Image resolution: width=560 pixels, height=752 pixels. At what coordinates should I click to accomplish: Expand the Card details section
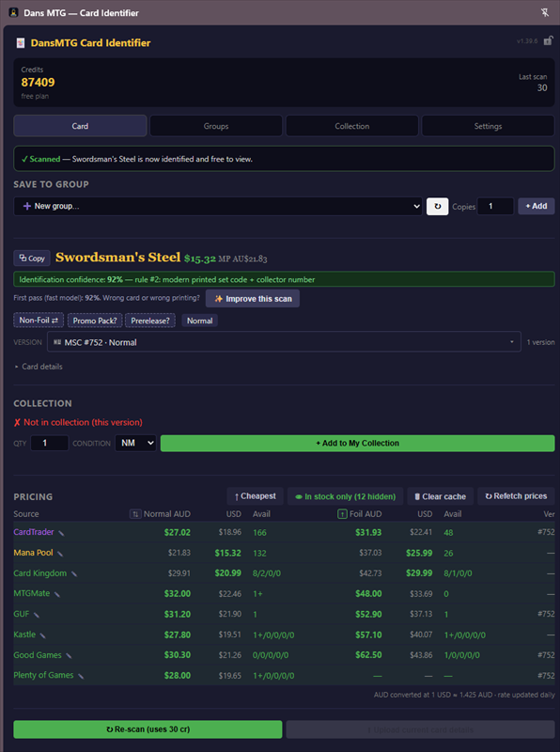click(x=39, y=367)
